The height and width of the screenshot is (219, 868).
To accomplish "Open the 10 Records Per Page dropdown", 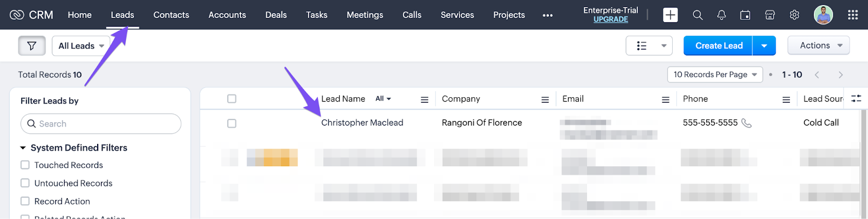I will [714, 74].
